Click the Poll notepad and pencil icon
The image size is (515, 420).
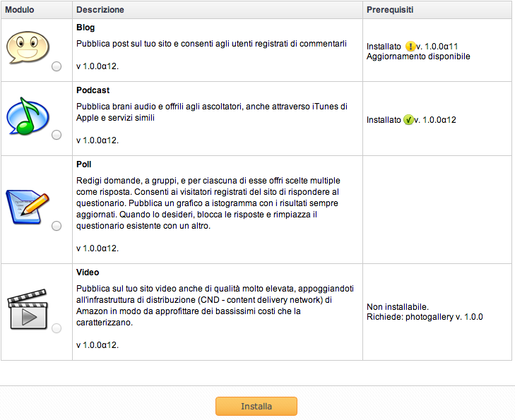pos(28,207)
